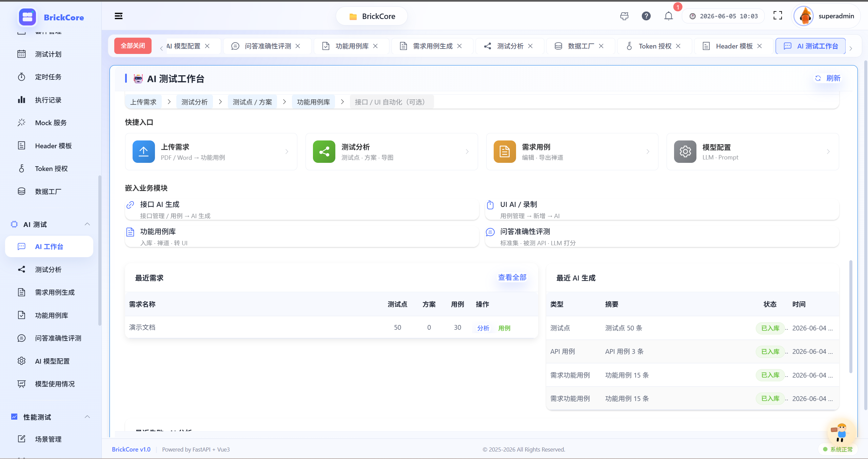The image size is (868, 459).
Task: Click the chat icon beside 问答准确性评测 module
Action: point(490,232)
